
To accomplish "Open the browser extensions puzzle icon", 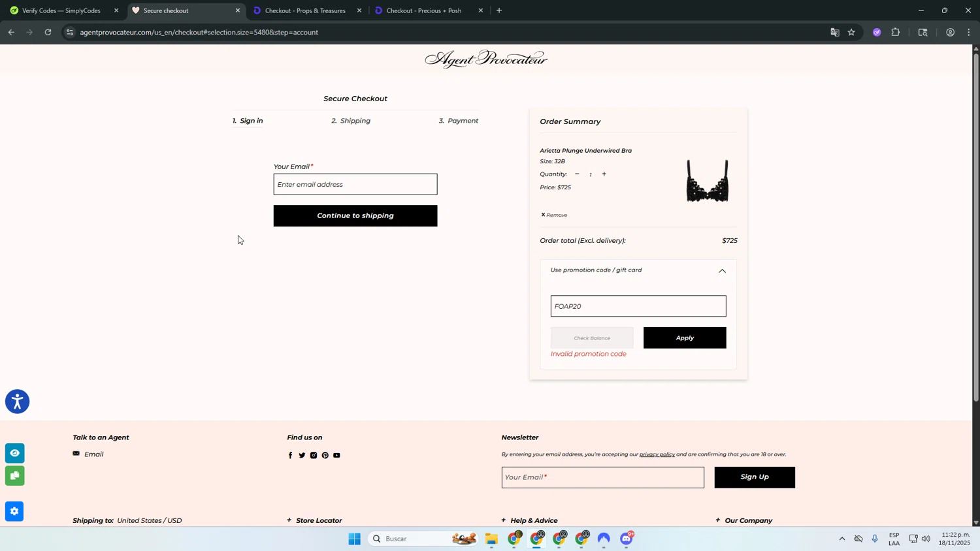I will (896, 32).
